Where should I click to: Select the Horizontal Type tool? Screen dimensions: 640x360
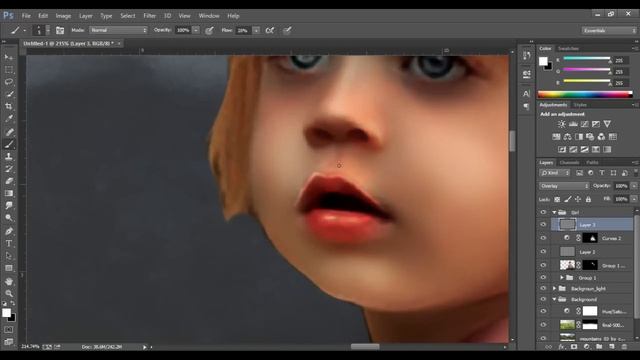tap(9, 244)
